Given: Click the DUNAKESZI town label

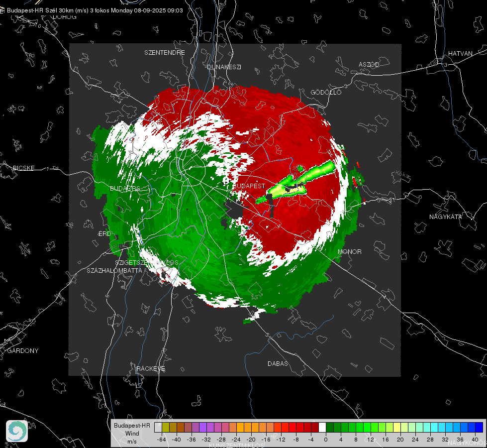Looking at the screenshot, I should click(x=224, y=67).
